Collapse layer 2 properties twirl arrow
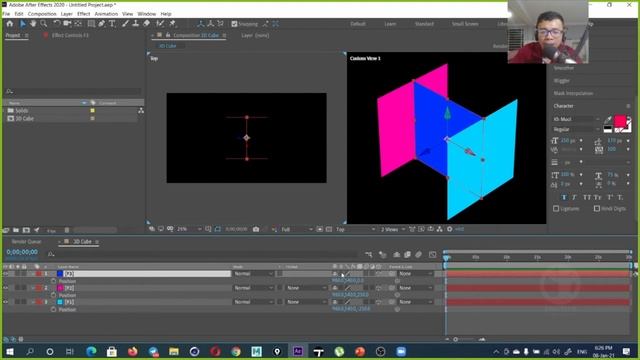The image size is (640, 360). 33,288
